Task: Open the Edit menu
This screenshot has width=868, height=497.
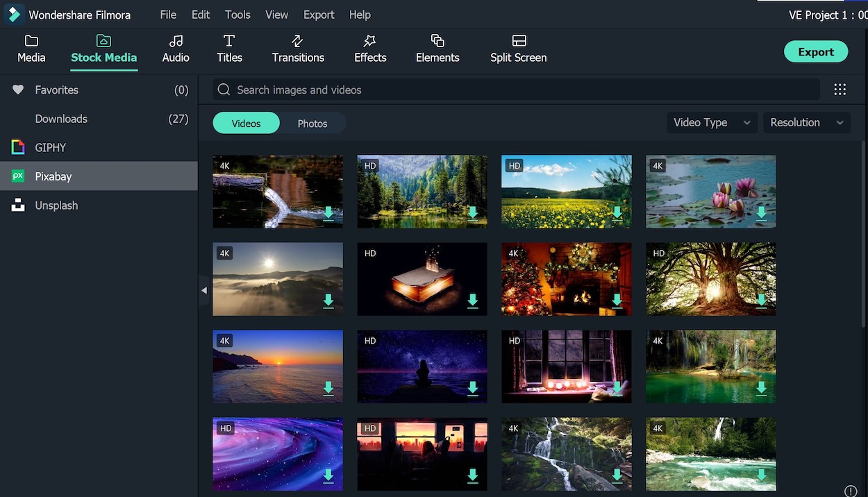Action: coord(201,15)
